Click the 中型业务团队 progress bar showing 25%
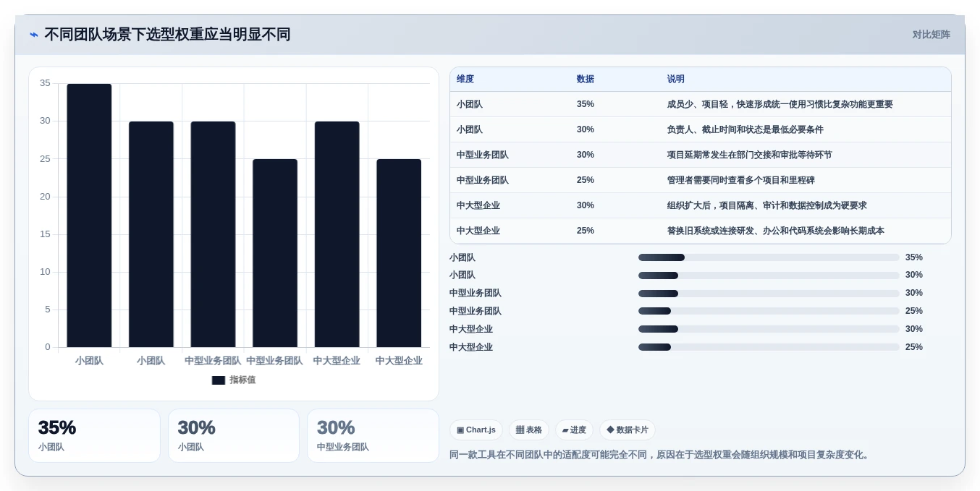 769,311
